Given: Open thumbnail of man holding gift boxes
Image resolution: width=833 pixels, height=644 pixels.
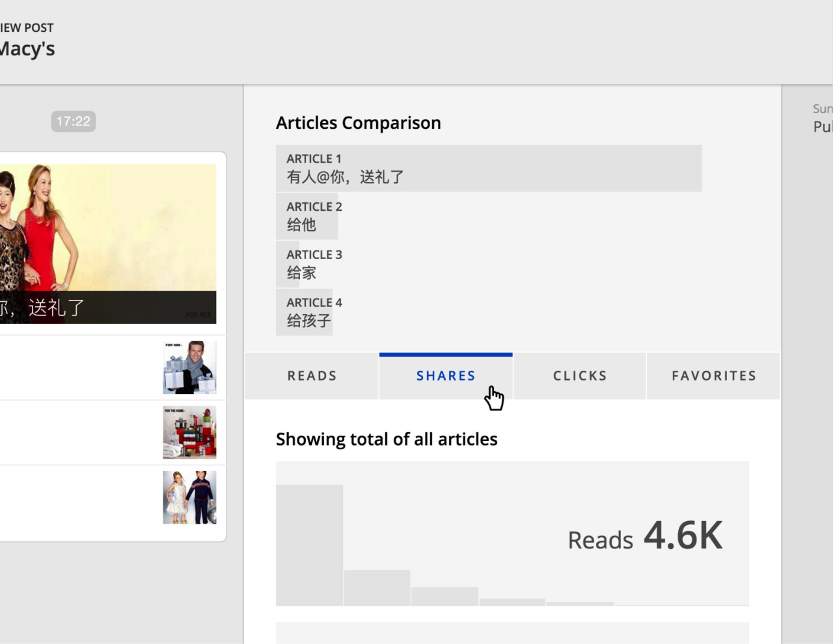Looking at the screenshot, I should (189, 368).
